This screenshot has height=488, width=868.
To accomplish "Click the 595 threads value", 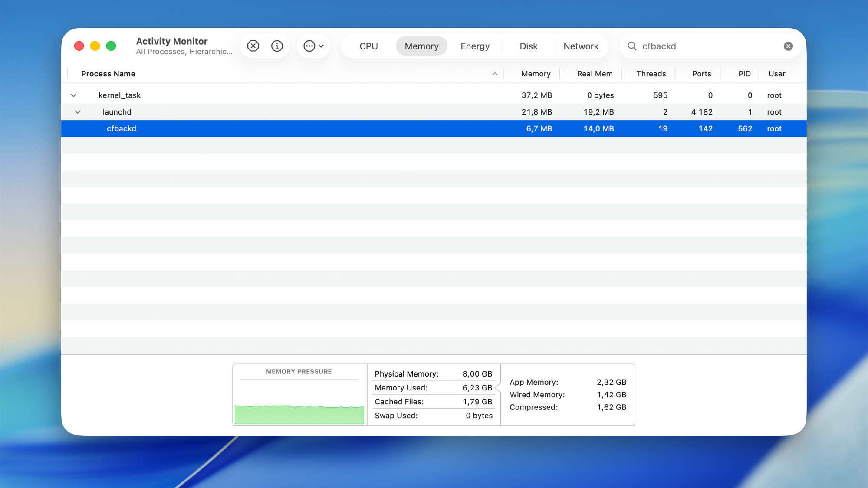I will click(660, 95).
